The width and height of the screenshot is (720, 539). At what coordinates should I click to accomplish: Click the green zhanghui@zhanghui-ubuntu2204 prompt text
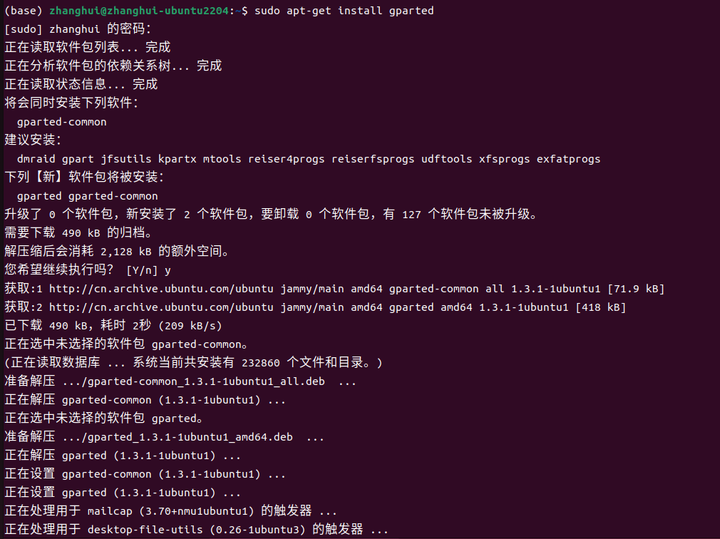(138, 10)
